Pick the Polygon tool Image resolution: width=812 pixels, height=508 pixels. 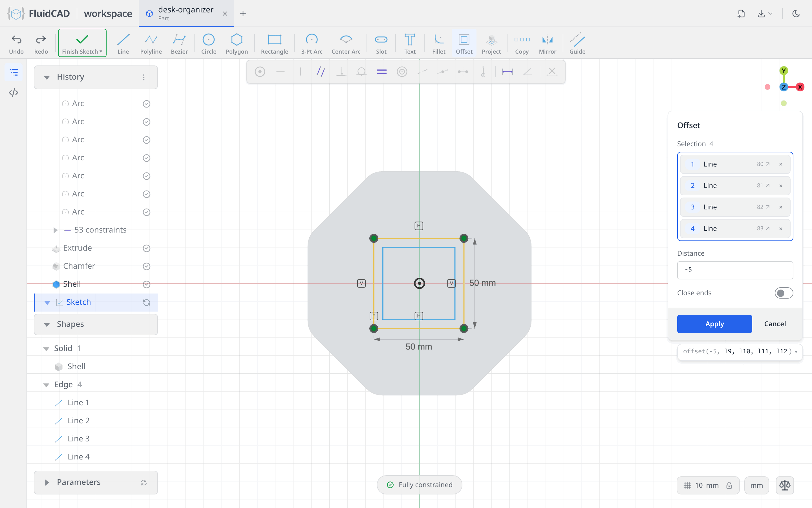(237, 44)
